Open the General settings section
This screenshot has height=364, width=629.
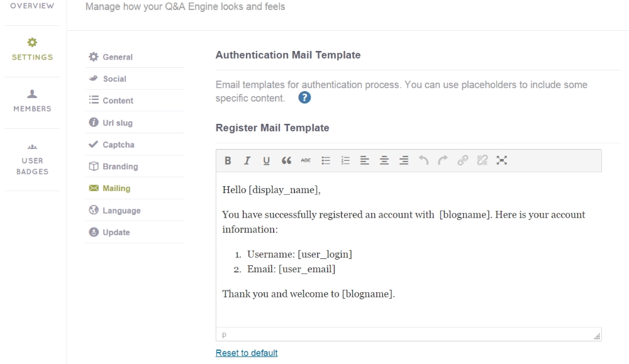[x=117, y=57]
